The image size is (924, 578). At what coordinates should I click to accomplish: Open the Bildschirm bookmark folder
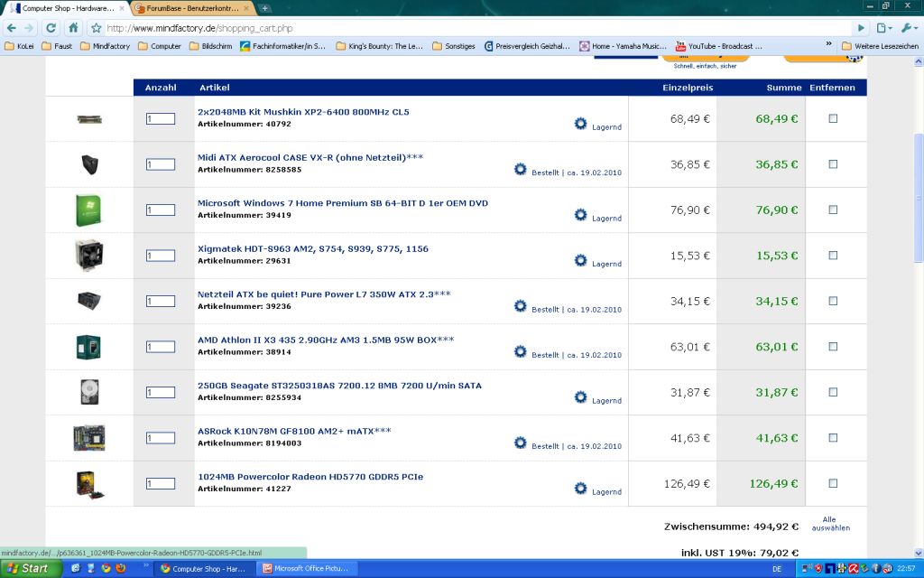pyautogui.click(x=211, y=46)
